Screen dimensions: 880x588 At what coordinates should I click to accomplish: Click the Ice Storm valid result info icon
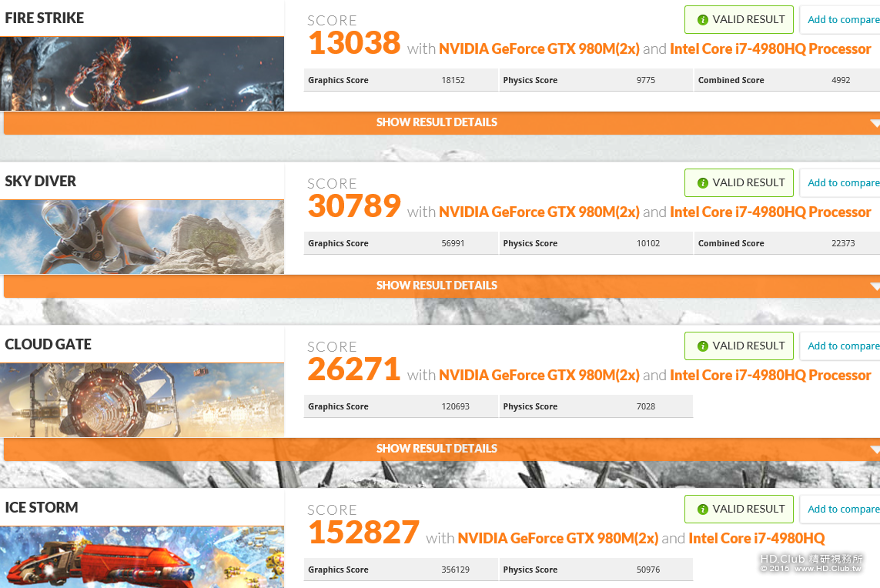(702, 509)
